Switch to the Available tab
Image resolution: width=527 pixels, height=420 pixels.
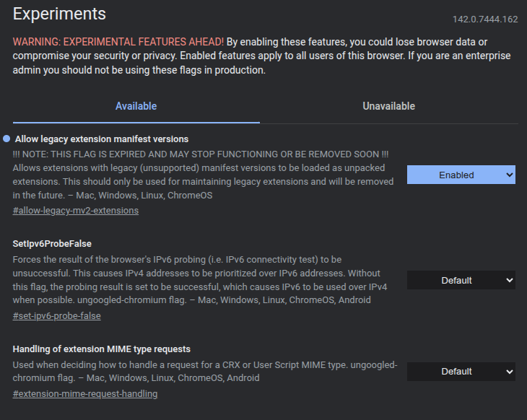[x=136, y=106]
